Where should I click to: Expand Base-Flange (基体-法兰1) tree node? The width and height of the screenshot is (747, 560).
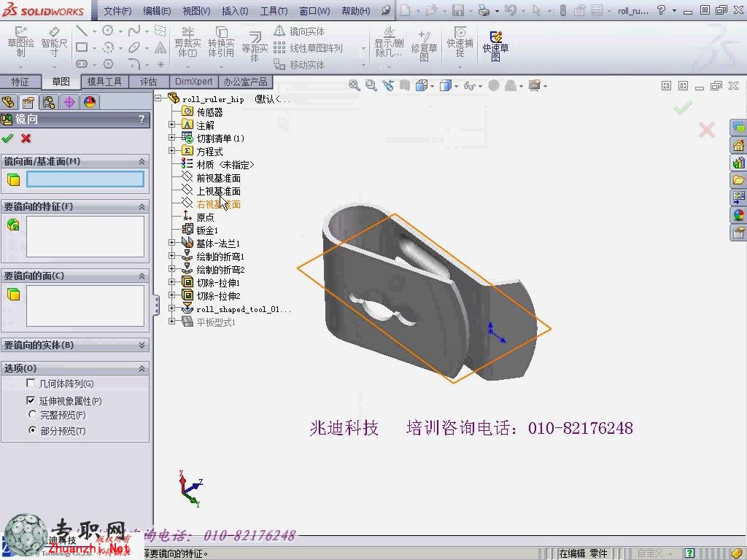172,243
